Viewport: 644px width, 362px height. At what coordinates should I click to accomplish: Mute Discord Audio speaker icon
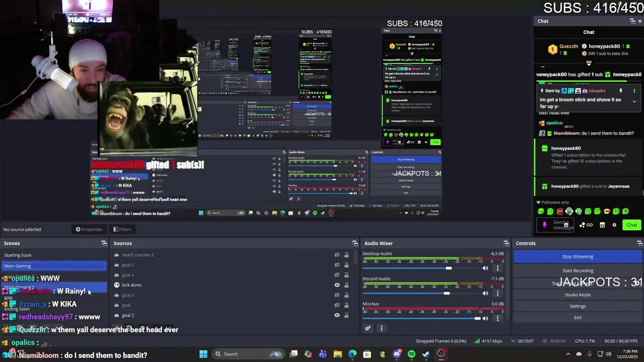coord(486,293)
